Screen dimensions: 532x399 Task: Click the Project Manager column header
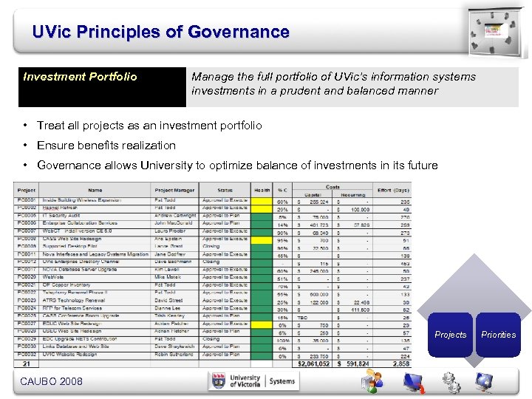[174, 190]
